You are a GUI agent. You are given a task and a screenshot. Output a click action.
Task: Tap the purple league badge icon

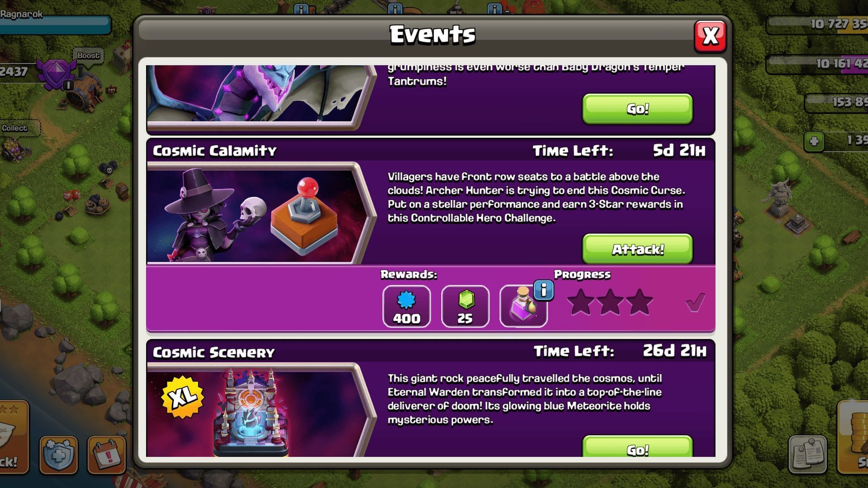click(56, 74)
